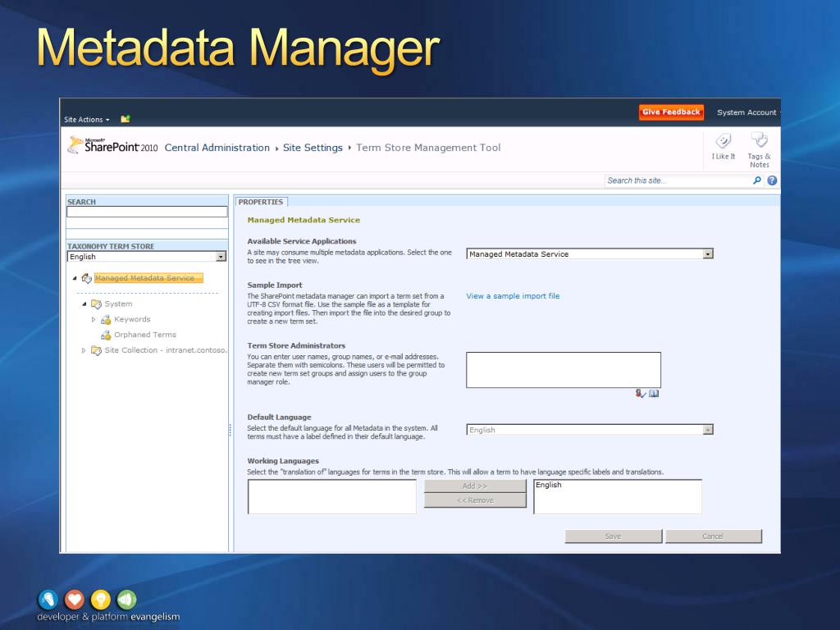
Task: Select Orphaned Terms in the tree
Action: [145, 335]
